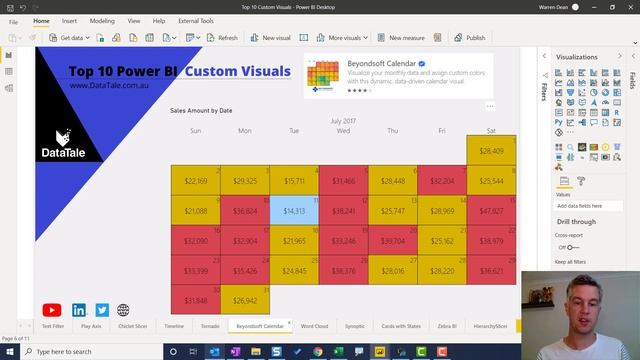Click the magnifier custom visual icon
This screenshot has width=640, height=360.
(570, 147)
